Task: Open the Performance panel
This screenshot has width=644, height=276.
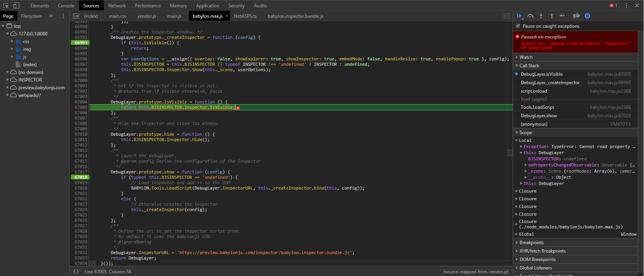Action: coord(148,6)
